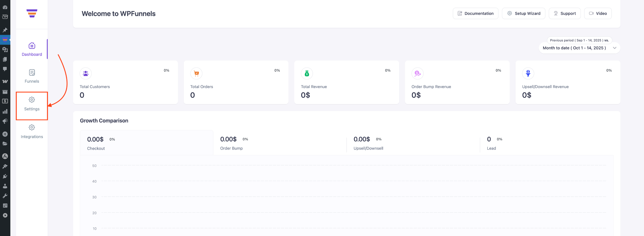Click the Total Orders cart icon
This screenshot has height=236, width=644.
pyautogui.click(x=196, y=73)
